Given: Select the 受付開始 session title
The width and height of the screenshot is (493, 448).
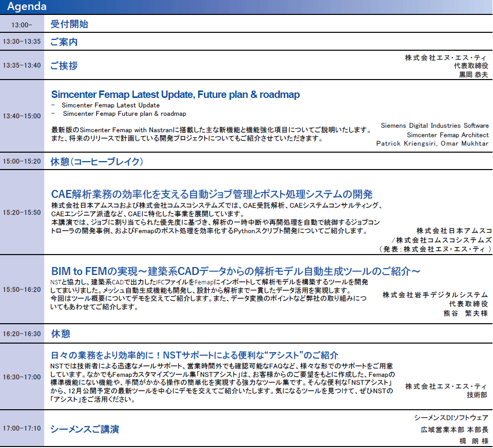Looking at the screenshot, I should tap(70, 24).
